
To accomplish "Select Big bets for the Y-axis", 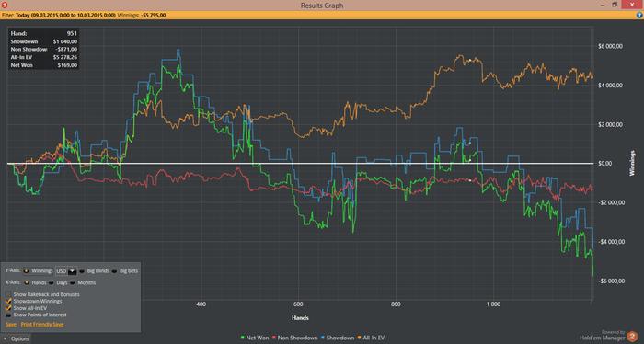I will [x=115, y=271].
